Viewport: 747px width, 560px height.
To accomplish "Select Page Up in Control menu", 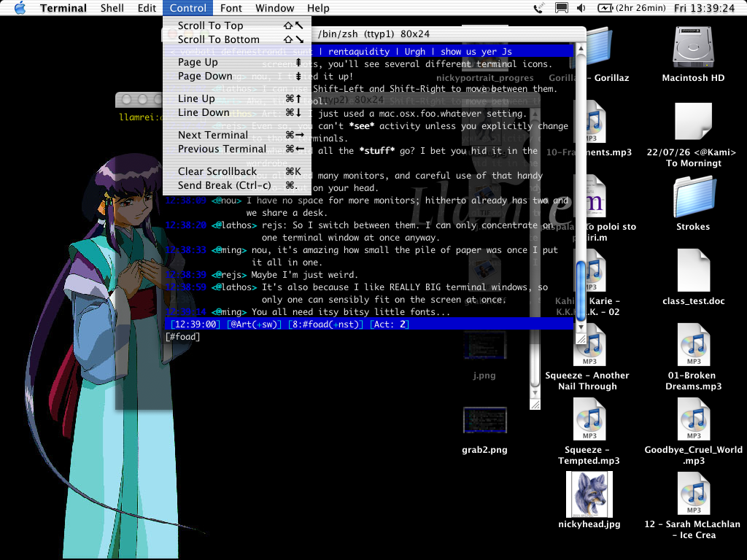I will pos(237,63).
